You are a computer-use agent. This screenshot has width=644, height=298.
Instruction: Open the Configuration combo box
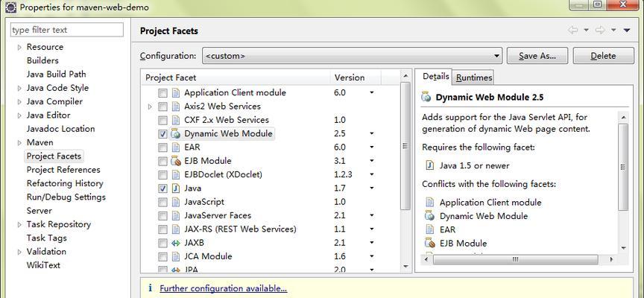click(352, 55)
